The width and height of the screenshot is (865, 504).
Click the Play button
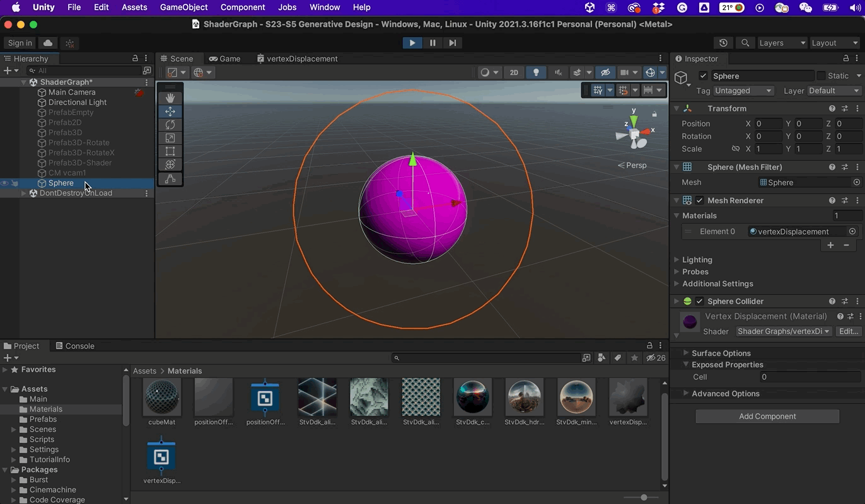tap(412, 43)
